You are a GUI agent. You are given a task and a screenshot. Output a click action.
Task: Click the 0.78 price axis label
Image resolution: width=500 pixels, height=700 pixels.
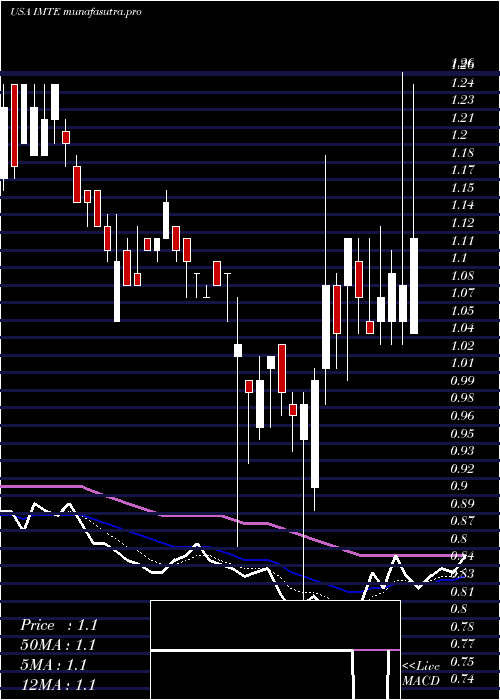tap(462, 627)
